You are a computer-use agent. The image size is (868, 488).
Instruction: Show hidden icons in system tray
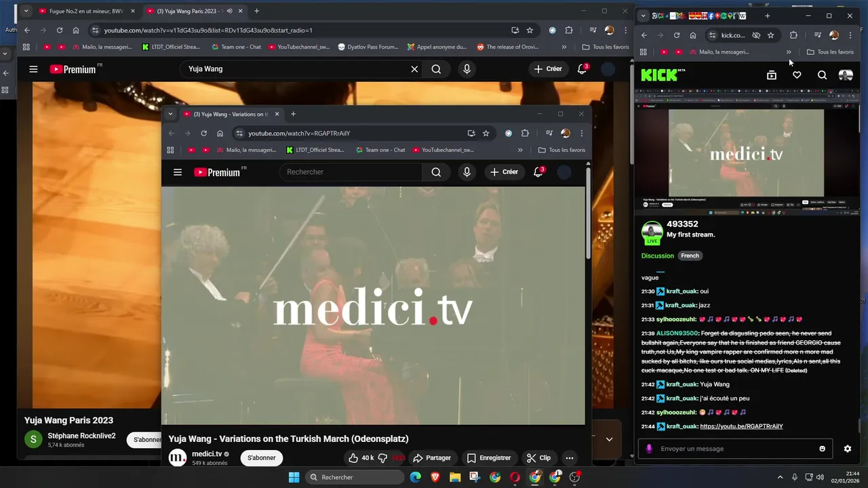[780, 477]
